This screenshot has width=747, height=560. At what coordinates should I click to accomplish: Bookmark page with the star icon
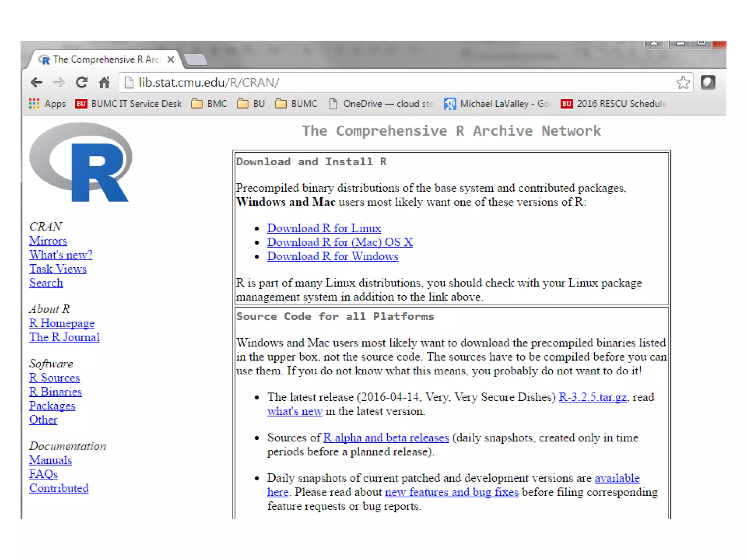tap(682, 83)
